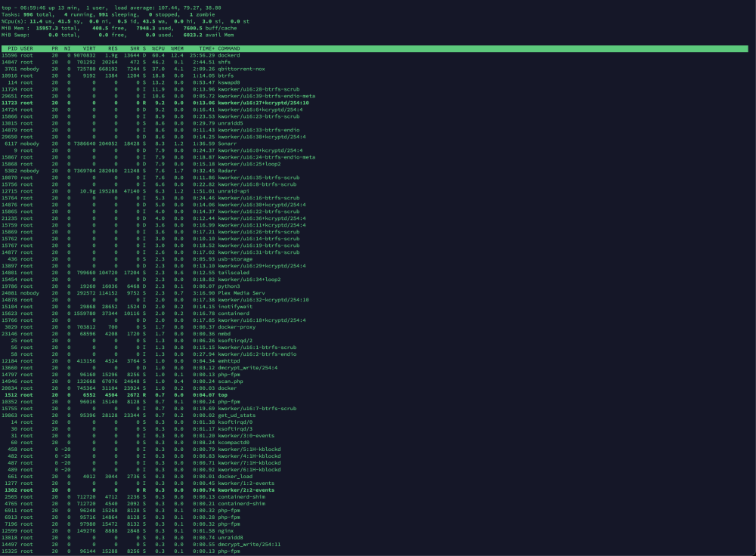Click the bold kworker/2:2-events command
This screenshot has width=756, height=556.
[x=246, y=490]
